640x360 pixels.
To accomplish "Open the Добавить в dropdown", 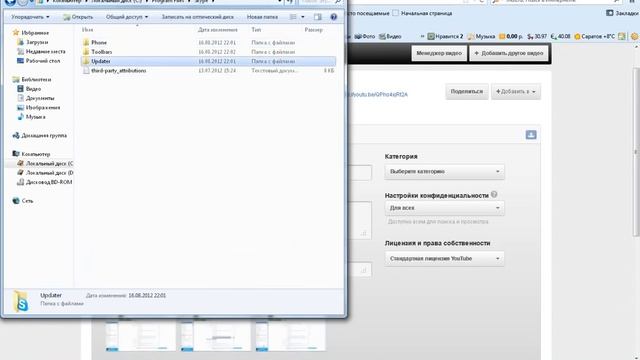I will point(516,91).
